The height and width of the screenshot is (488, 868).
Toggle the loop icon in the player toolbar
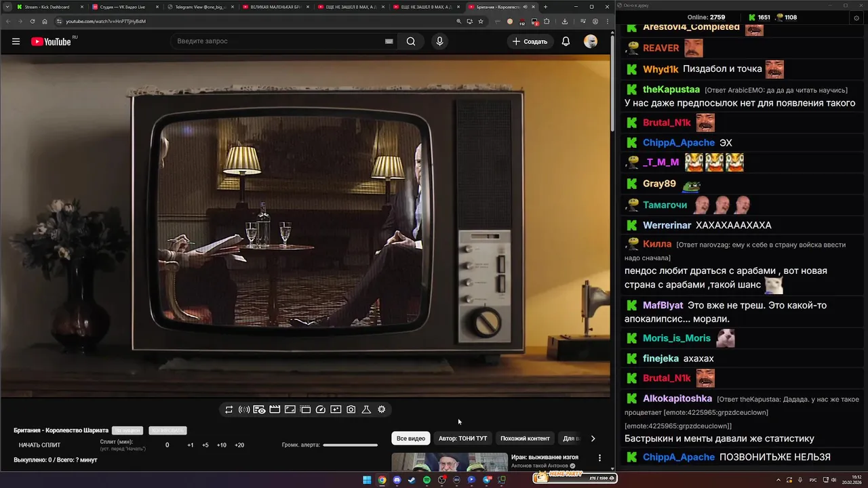pyautogui.click(x=229, y=409)
